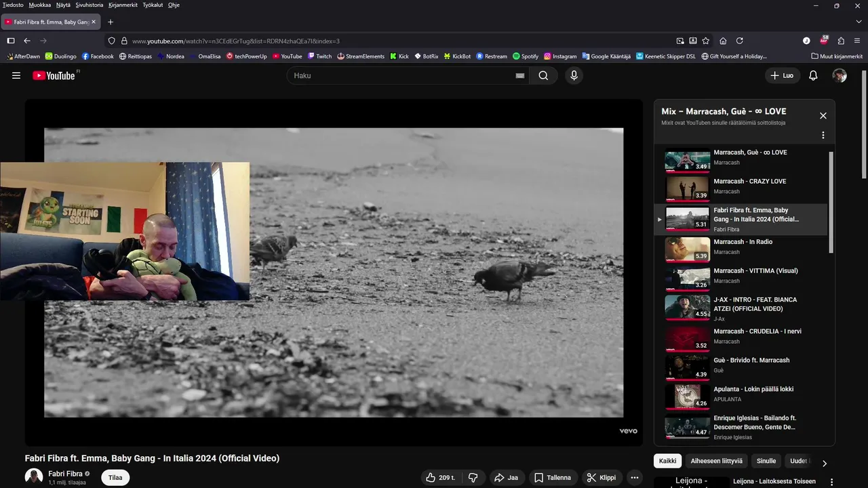Open a new browser tab with the plus
868x488 pixels.
click(111, 22)
